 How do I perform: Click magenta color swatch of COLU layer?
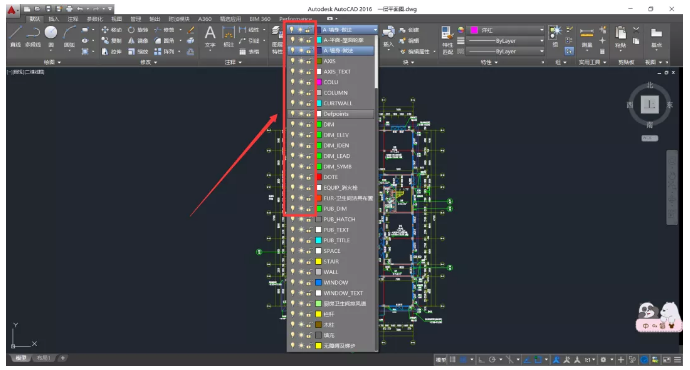tap(319, 82)
